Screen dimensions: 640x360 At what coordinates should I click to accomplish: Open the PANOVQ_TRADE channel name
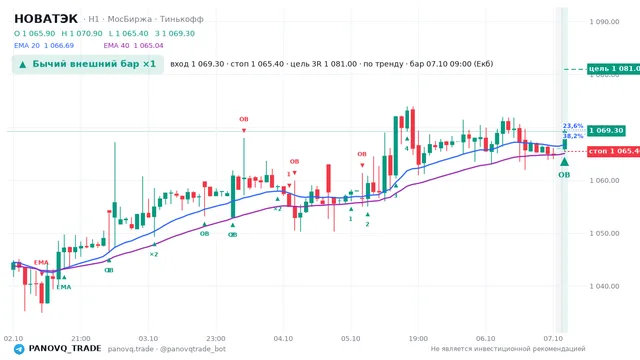point(65,349)
